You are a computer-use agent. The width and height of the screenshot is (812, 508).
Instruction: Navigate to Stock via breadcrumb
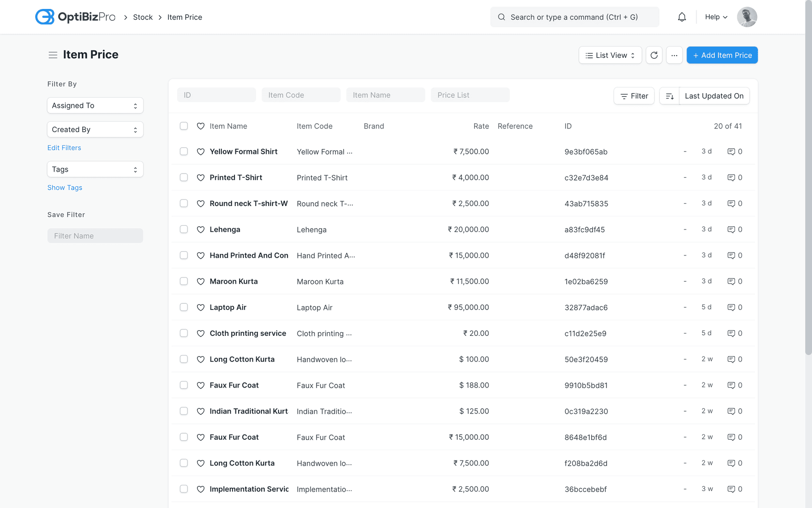tap(142, 17)
